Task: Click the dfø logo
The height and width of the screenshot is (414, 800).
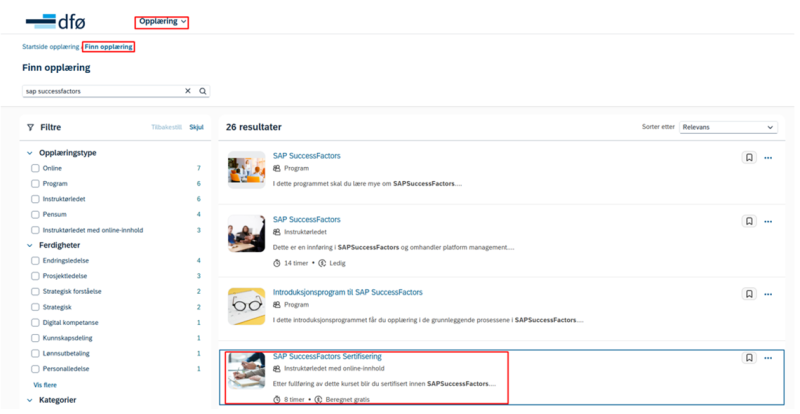Action: (x=56, y=21)
